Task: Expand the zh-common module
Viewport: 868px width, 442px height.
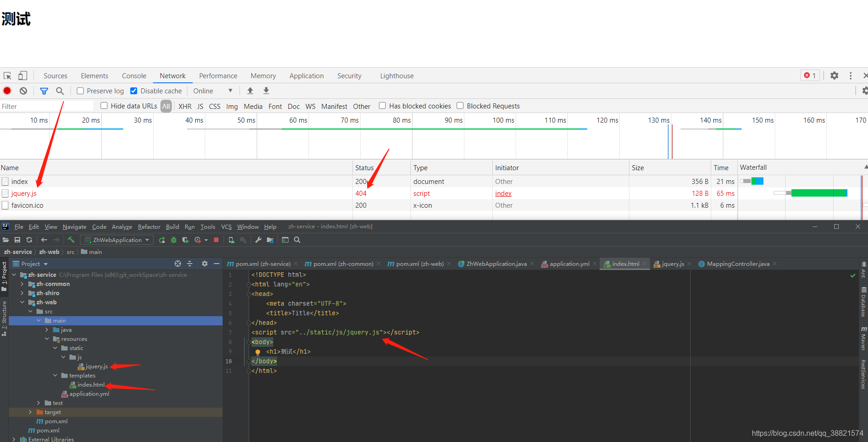Action: point(22,284)
